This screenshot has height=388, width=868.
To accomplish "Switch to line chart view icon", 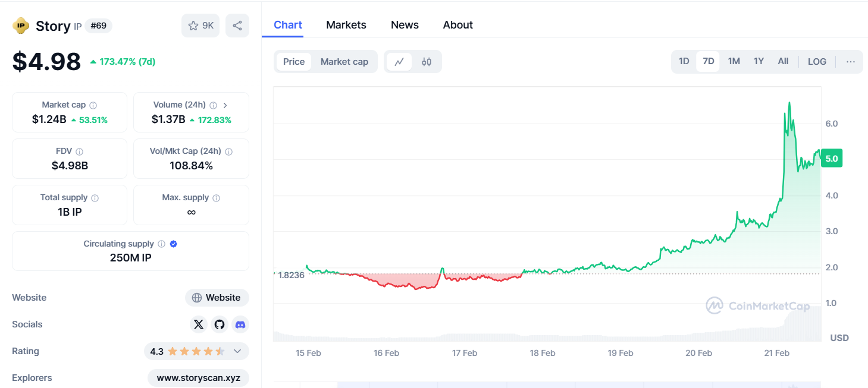I will click(x=399, y=62).
